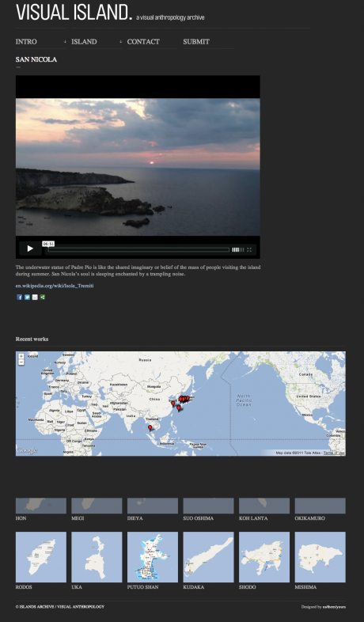Select the RODOS island thumbnail

click(x=41, y=557)
